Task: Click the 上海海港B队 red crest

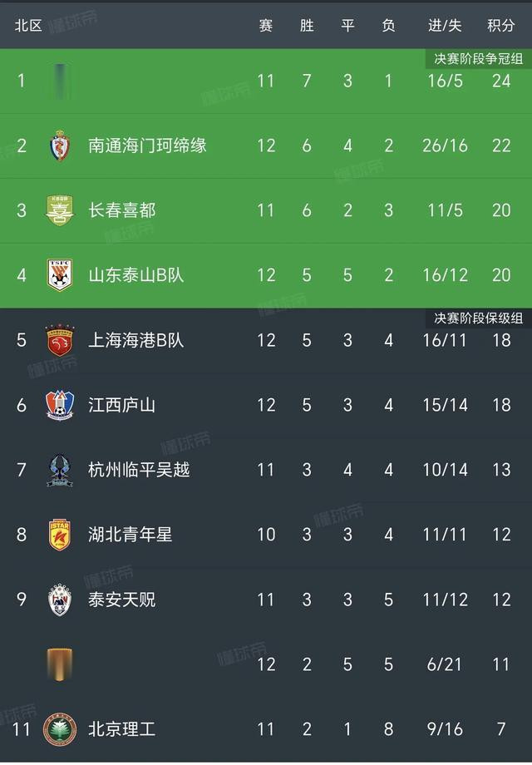Action: 60,340
